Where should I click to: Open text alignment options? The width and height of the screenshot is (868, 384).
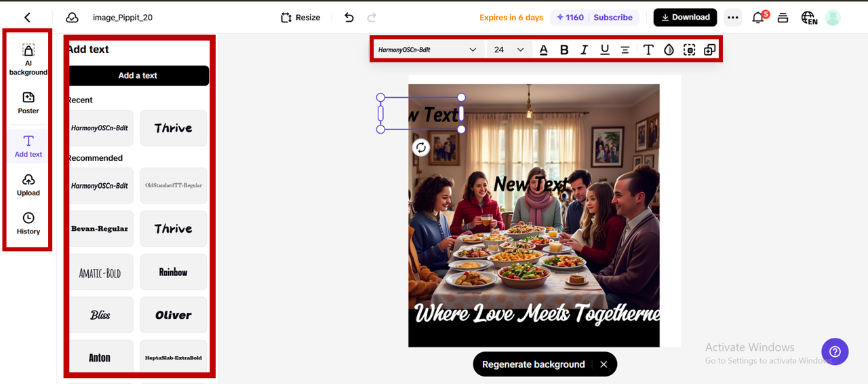click(625, 50)
